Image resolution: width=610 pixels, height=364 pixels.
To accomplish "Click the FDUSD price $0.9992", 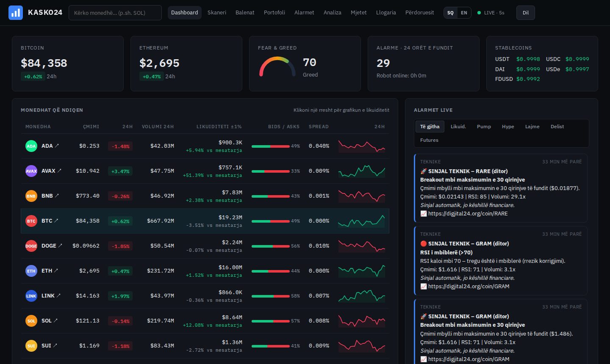I will [x=528, y=79].
